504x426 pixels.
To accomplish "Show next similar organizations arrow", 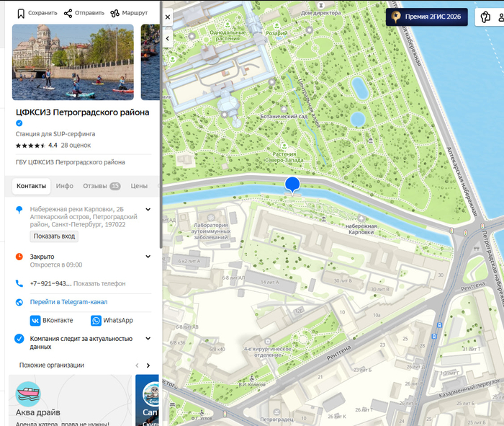I will pyautogui.click(x=148, y=365).
